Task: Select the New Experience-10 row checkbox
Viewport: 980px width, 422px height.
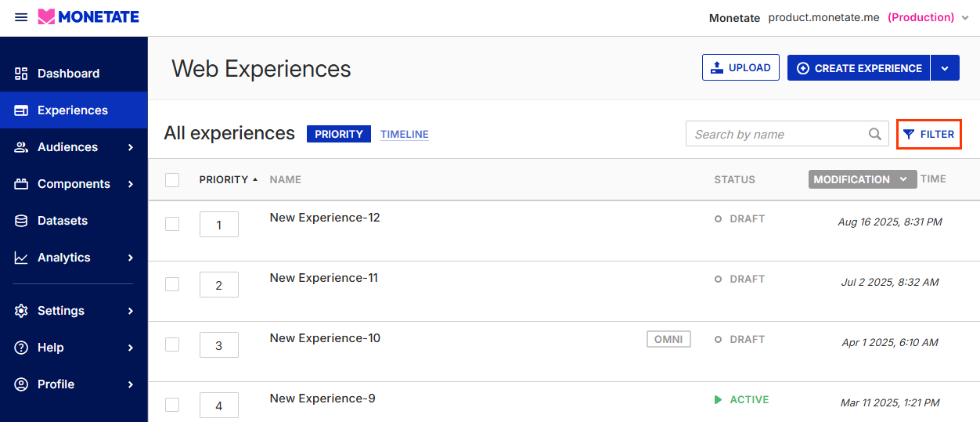Action: (172, 344)
